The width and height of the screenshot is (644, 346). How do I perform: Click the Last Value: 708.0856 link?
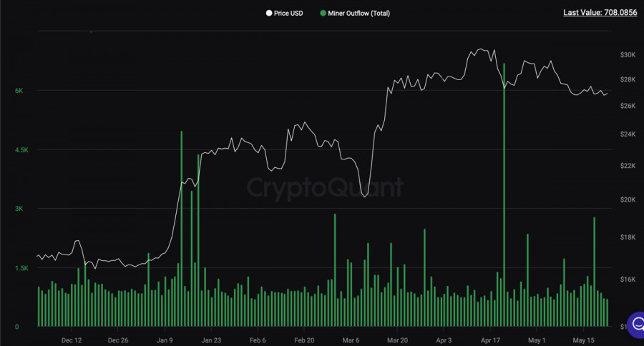coord(600,12)
